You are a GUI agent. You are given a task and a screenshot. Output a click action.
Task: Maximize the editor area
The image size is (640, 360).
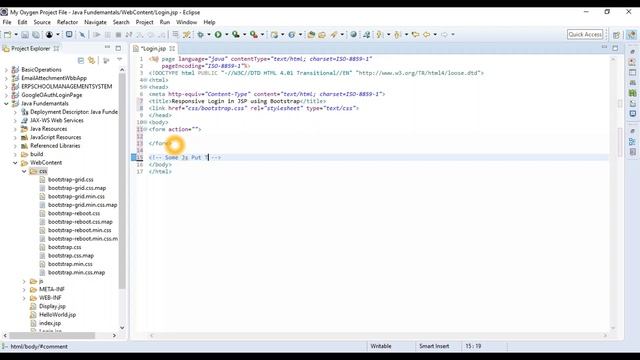pos(615,48)
